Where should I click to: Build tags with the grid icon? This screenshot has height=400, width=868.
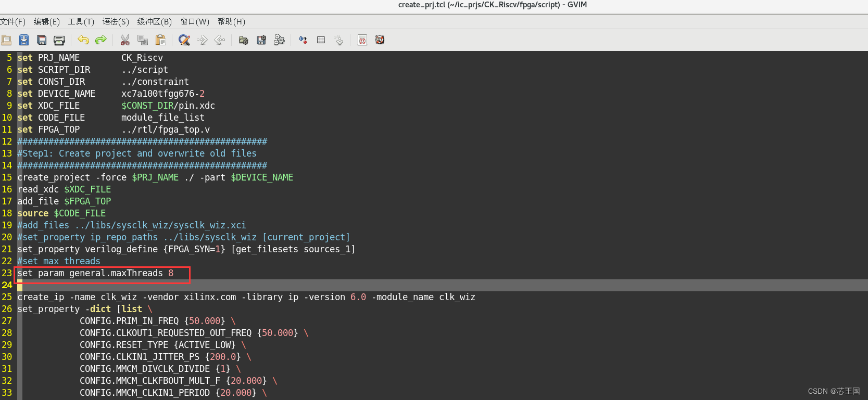click(321, 40)
